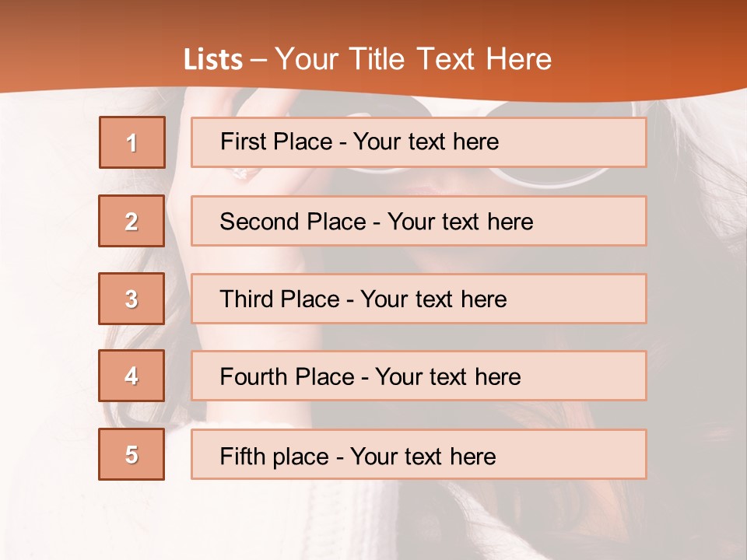Select the number 2 box

(x=132, y=221)
